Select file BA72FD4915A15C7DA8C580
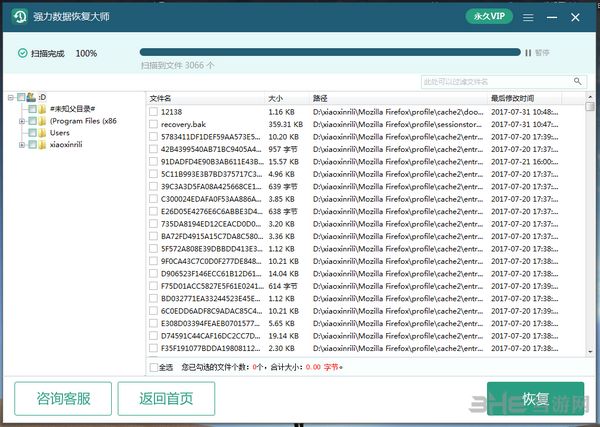600x427 pixels. tap(212, 236)
